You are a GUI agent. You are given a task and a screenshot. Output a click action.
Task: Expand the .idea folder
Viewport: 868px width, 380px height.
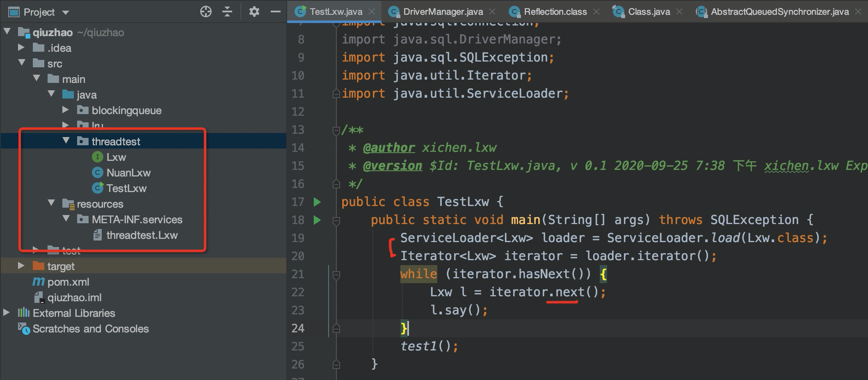coord(21,47)
